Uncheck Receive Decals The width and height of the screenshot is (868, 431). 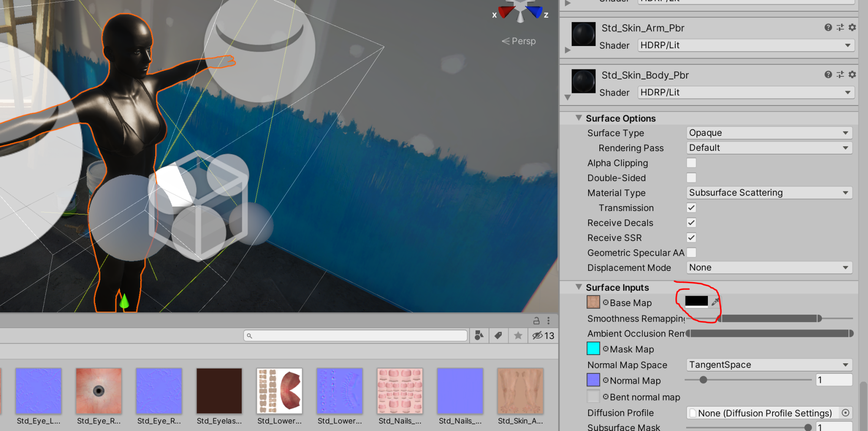click(x=691, y=223)
